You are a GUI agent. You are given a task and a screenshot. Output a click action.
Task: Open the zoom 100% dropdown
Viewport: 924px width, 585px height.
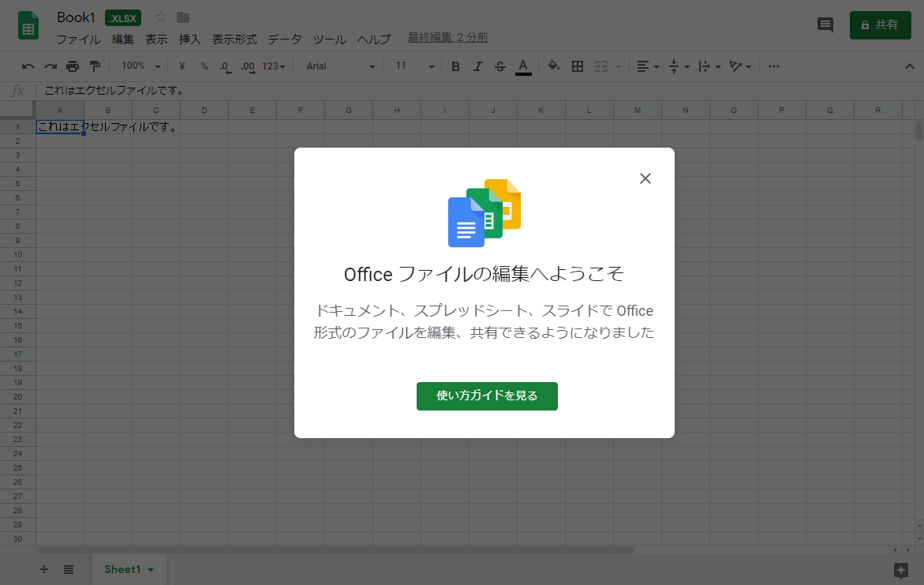point(140,66)
